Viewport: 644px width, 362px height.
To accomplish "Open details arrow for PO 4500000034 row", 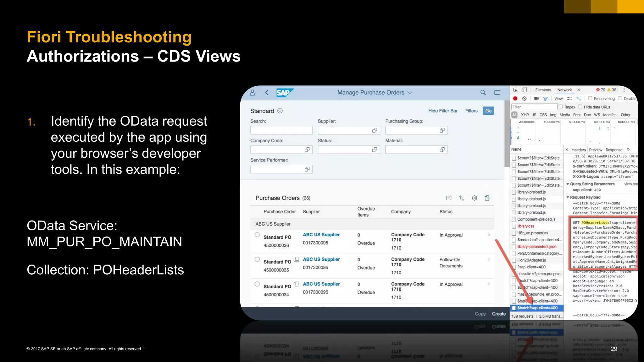I will 489,284.
